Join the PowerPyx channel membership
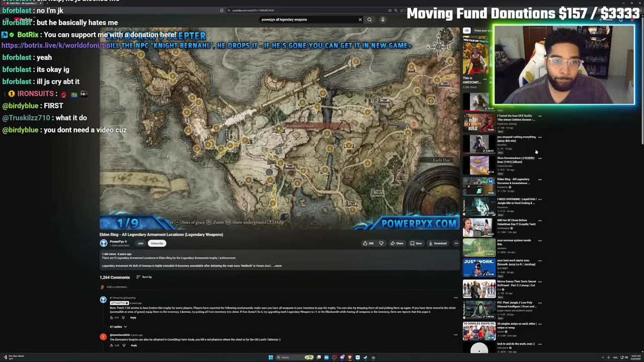Image resolution: width=644 pixels, height=362 pixels. pyautogui.click(x=140, y=243)
